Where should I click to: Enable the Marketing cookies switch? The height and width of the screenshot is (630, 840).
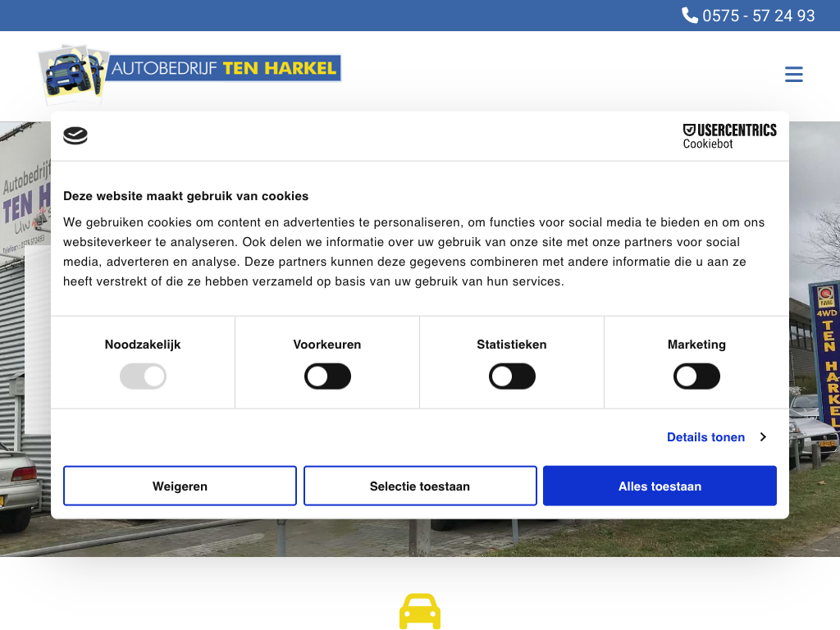(x=696, y=376)
